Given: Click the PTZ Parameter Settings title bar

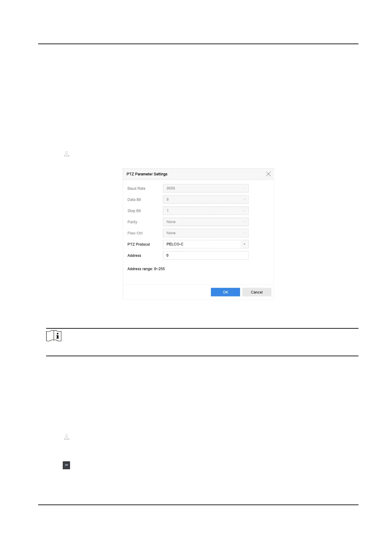Looking at the screenshot, I should (x=198, y=174).
